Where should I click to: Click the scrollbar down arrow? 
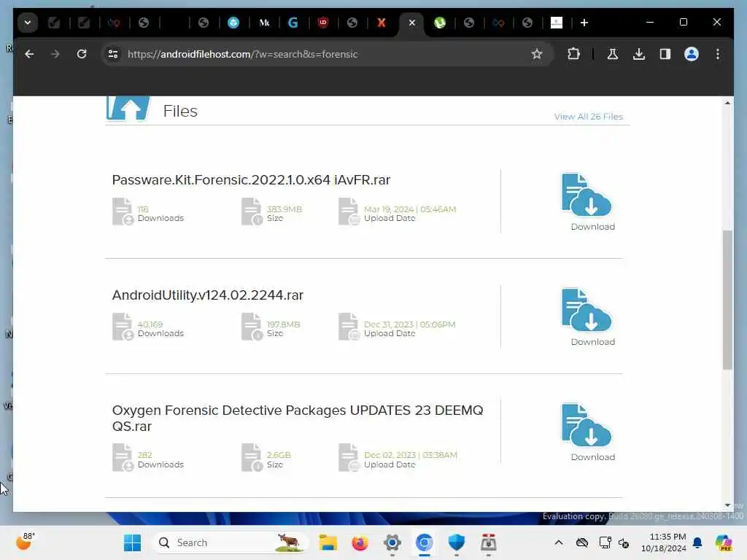(727, 505)
